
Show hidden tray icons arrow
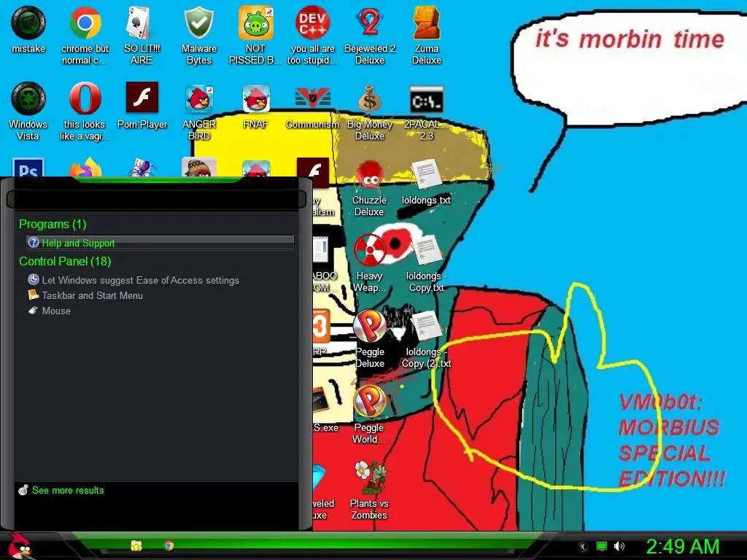tap(583, 547)
